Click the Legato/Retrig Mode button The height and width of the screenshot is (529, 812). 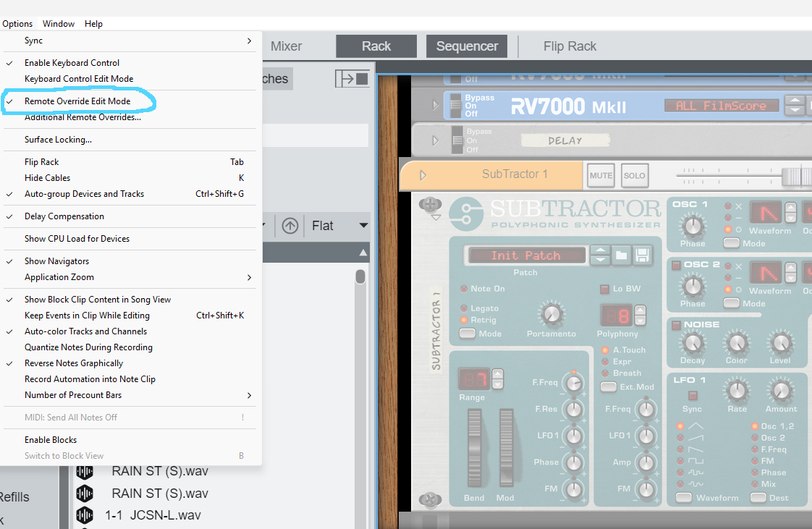(x=468, y=334)
